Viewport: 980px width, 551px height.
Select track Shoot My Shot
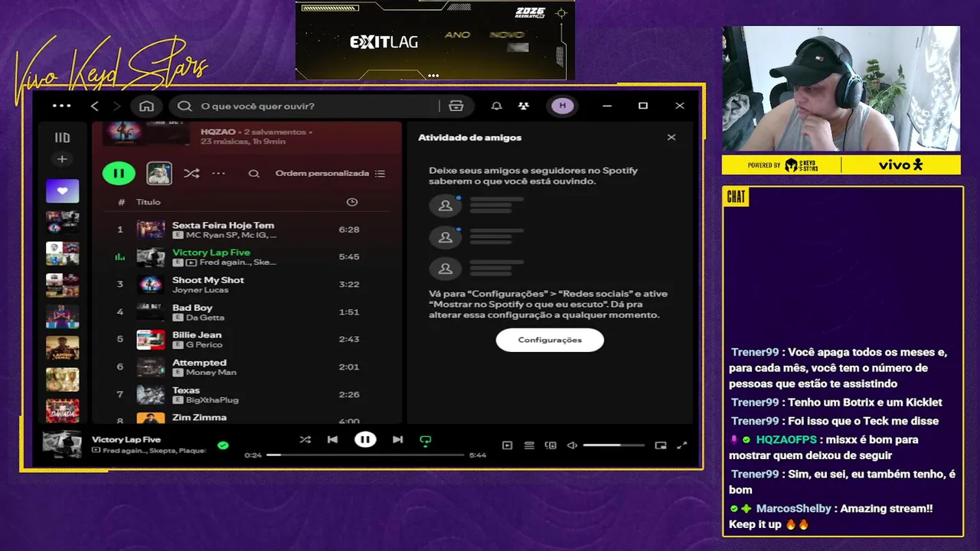click(x=247, y=285)
